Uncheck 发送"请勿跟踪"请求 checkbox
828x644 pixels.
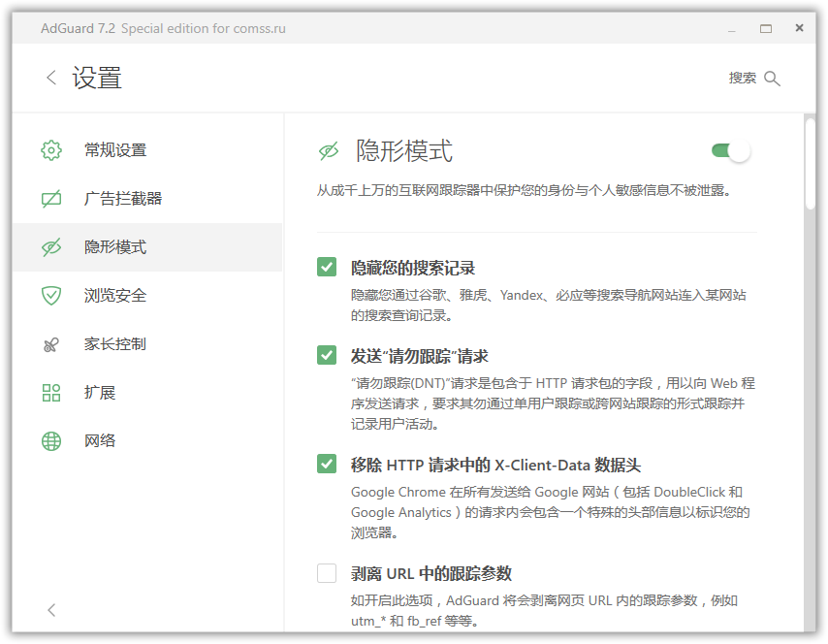[327, 355]
